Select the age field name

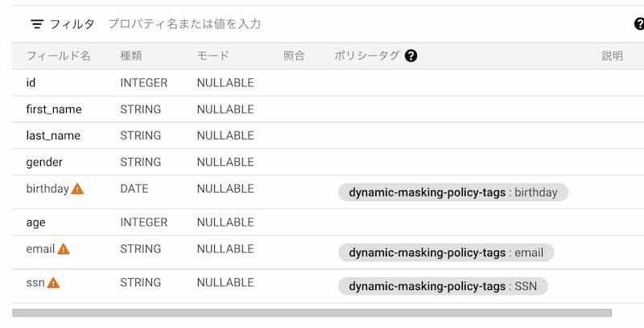click(35, 222)
